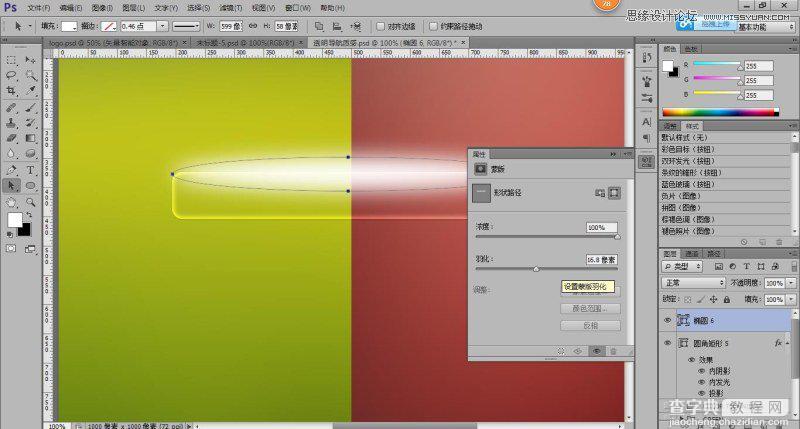Open the 不透明度 opacity arrow

pyautogui.click(x=791, y=283)
